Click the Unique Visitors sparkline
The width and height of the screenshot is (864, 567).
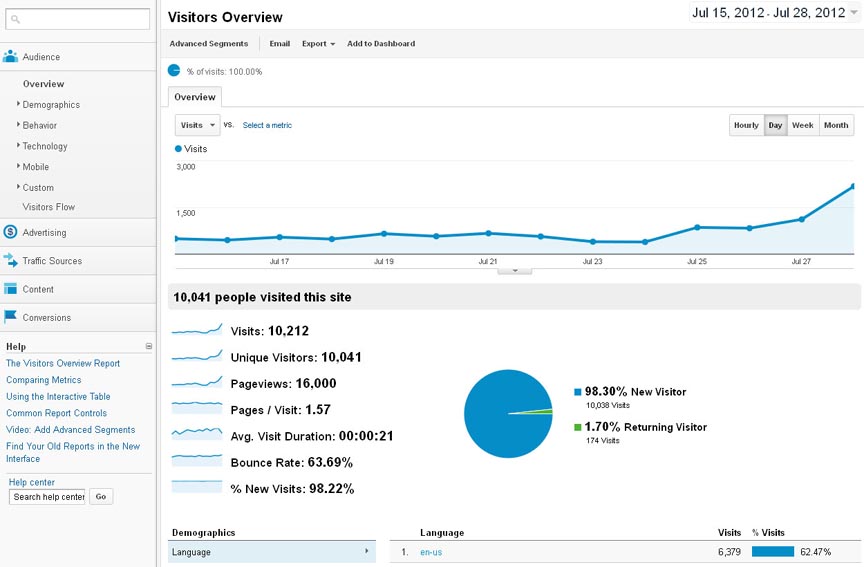tap(197, 356)
